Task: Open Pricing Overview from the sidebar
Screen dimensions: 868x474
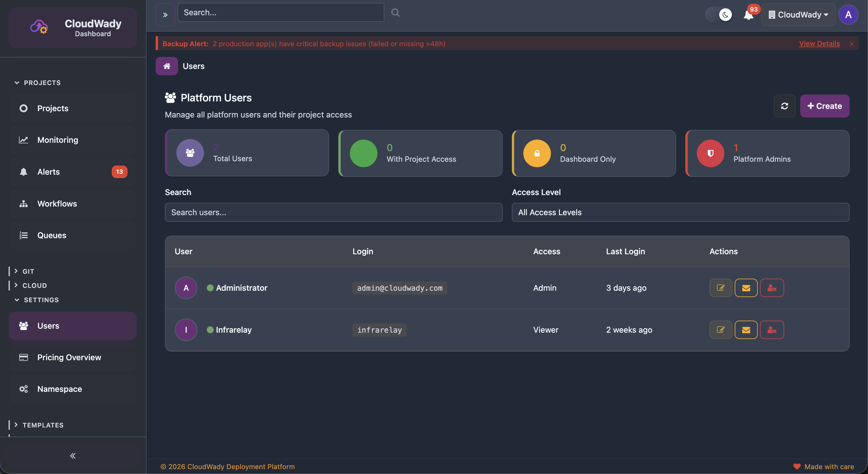Action: (69, 357)
